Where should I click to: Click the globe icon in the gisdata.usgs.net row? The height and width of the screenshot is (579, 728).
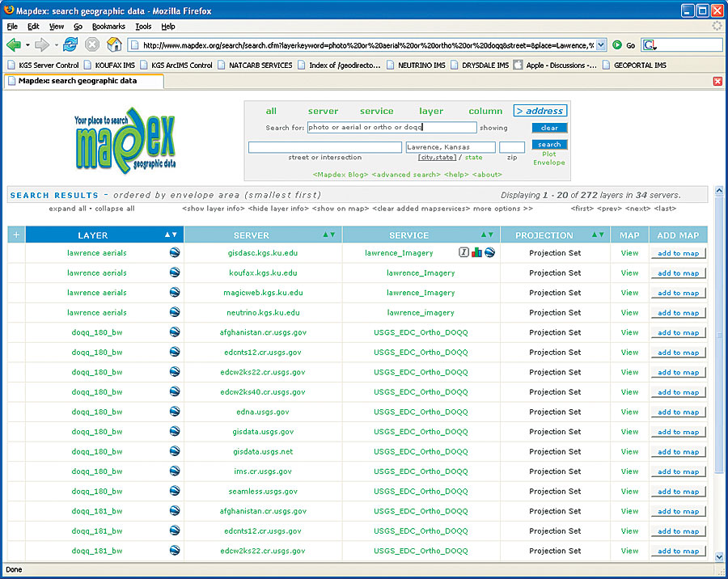(175, 451)
